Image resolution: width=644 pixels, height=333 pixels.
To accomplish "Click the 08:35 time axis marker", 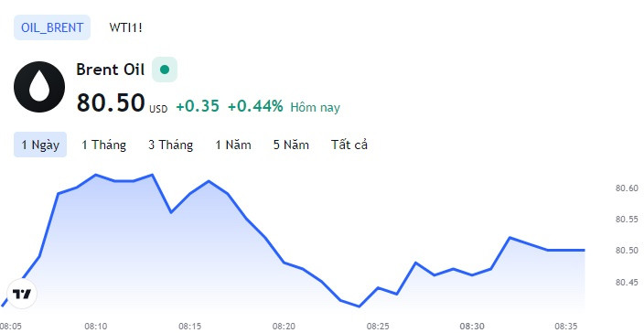I will [565, 327].
